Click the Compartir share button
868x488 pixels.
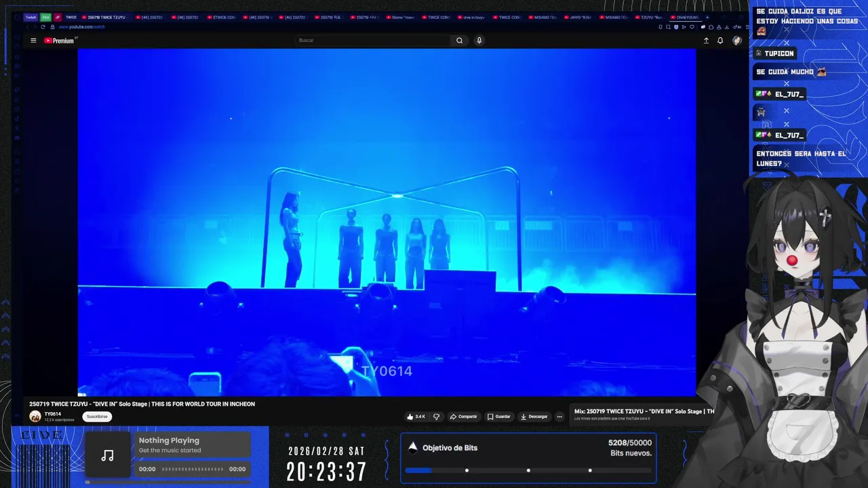[463, 417]
